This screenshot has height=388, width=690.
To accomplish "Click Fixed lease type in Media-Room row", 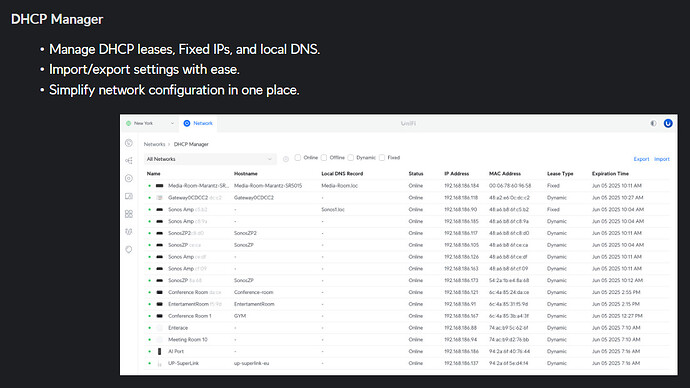I will coord(553,186).
